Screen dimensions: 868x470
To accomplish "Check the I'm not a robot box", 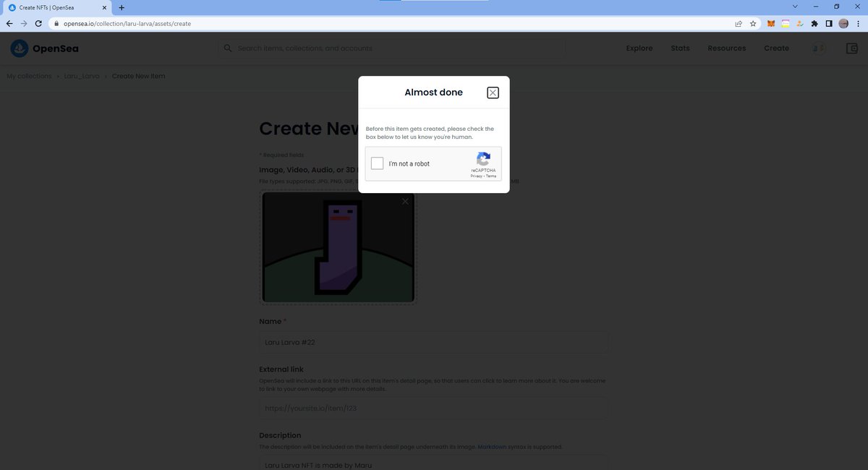I will tap(377, 163).
